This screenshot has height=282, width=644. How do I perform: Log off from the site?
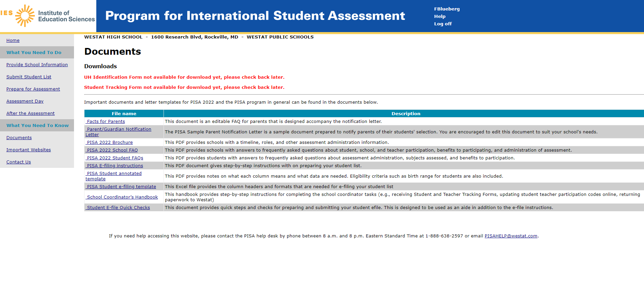click(x=443, y=24)
